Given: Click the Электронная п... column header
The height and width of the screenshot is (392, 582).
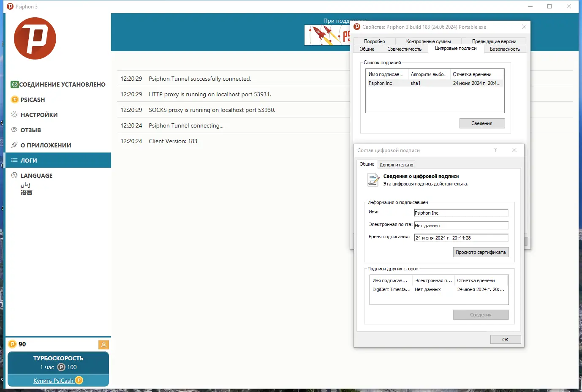Looking at the screenshot, I should pyautogui.click(x=433, y=280).
